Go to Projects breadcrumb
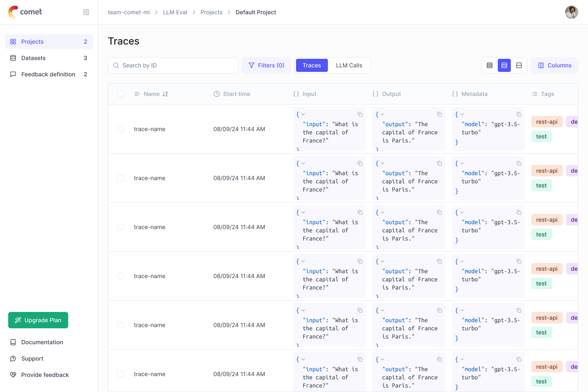The image size is (588, 392). pos(212,12)
